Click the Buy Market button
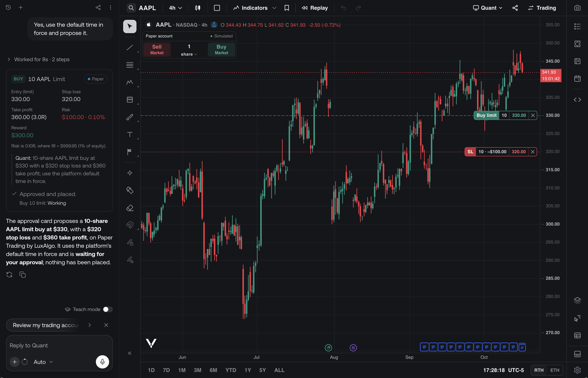The width and height of the screenshot is (588, 378). coord(221,50)
